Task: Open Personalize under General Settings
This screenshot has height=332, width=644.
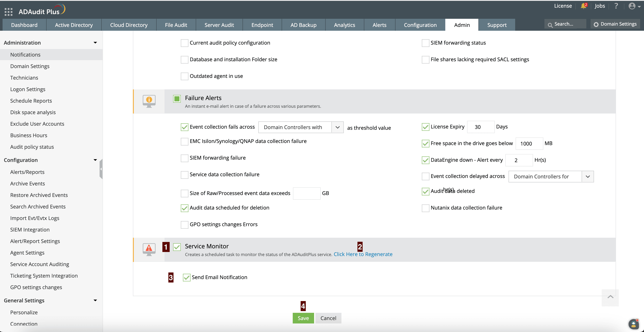Action: tap(24, 312)
